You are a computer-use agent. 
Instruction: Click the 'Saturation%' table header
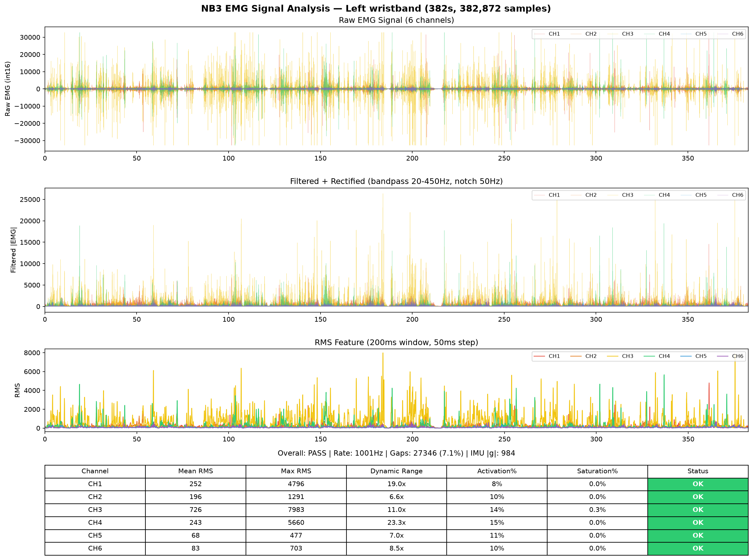point(597,471)
